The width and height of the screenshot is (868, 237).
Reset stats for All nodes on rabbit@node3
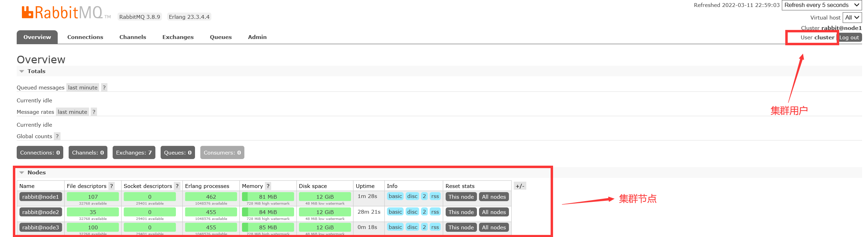pyautogui.click(x=494, y=227)
